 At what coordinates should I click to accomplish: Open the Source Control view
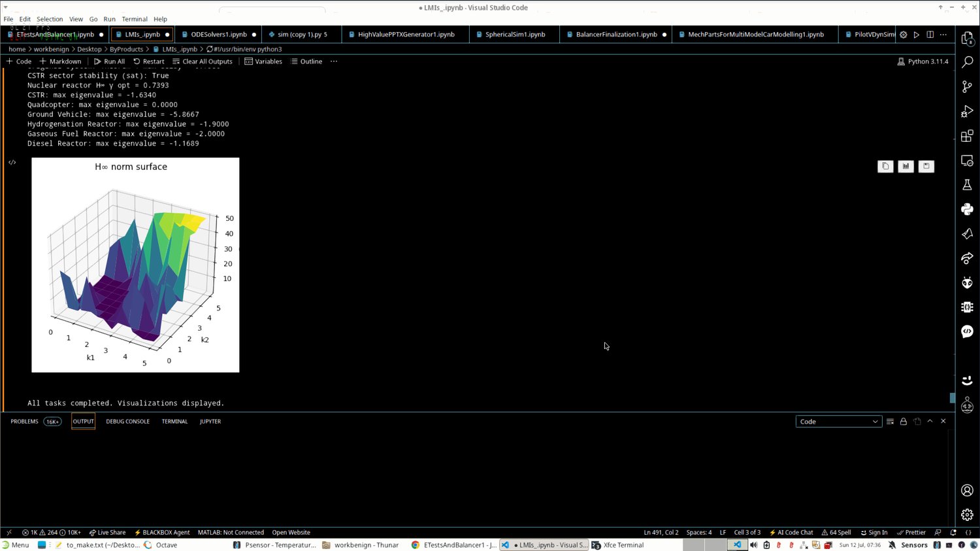pyautogui.click(x=967, y=87)
